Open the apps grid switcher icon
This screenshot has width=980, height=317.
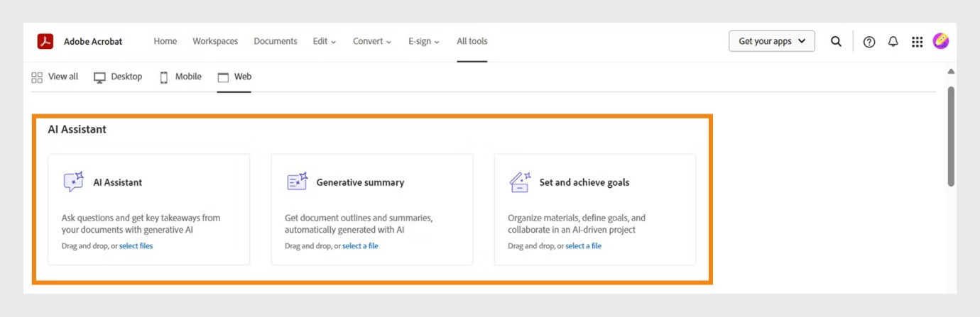pyautogui.click(x=917, y=42)
